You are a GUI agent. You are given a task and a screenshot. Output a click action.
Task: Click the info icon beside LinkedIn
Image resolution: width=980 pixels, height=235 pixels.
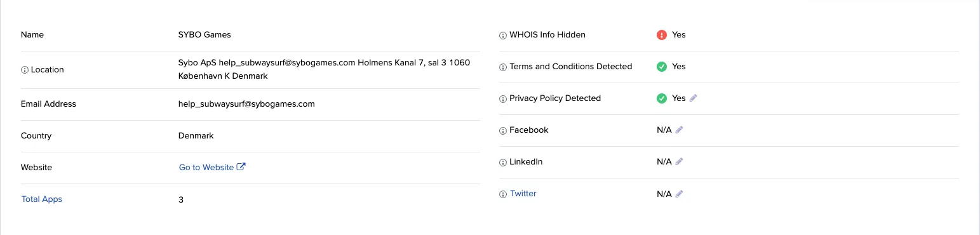pyautogui.click(x=503, y=163)
